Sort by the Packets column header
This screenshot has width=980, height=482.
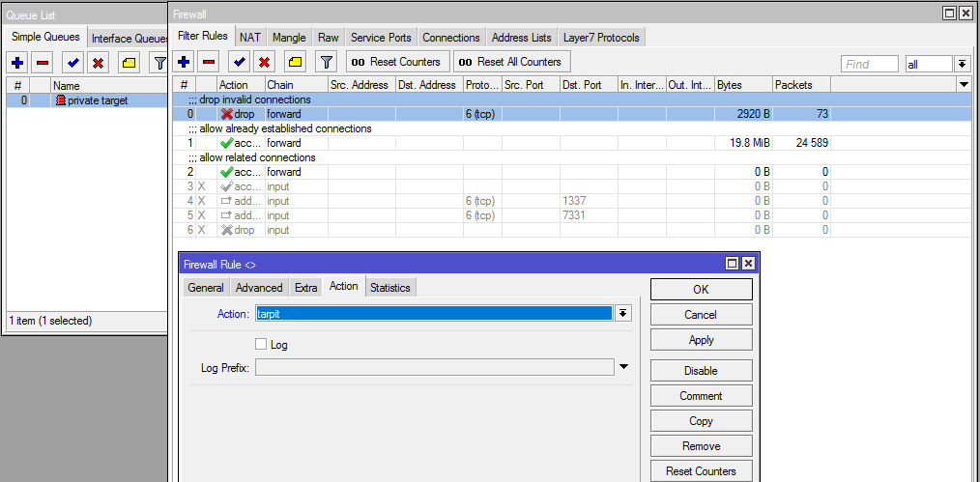point(802,85)
